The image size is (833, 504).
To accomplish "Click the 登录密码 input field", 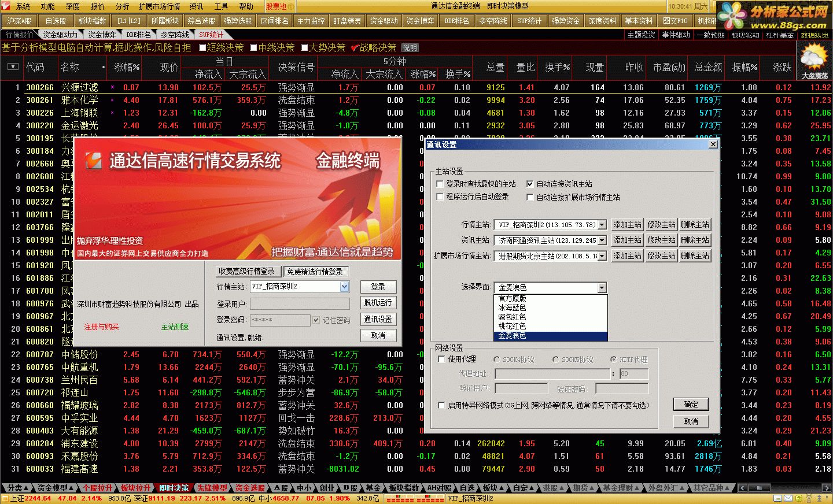I will pos(280,320).
